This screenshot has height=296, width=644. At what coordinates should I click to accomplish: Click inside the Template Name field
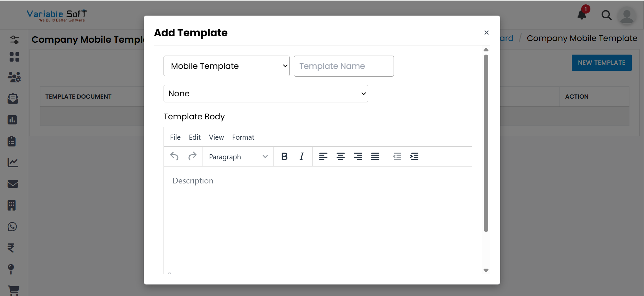pyautogui.click(x=343, y=66)
